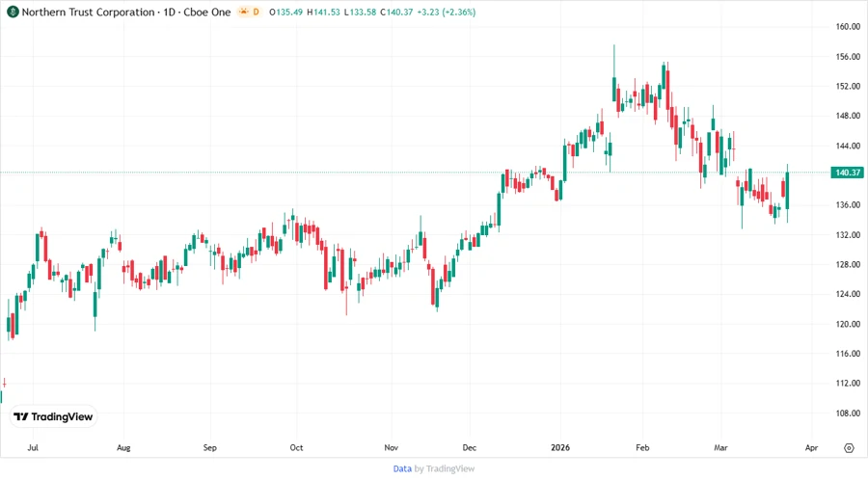This screenshot has height=480, width=868.
Task: Click the 128.00 price axis label
Action: pyautogui.click(x=848, y=264)
